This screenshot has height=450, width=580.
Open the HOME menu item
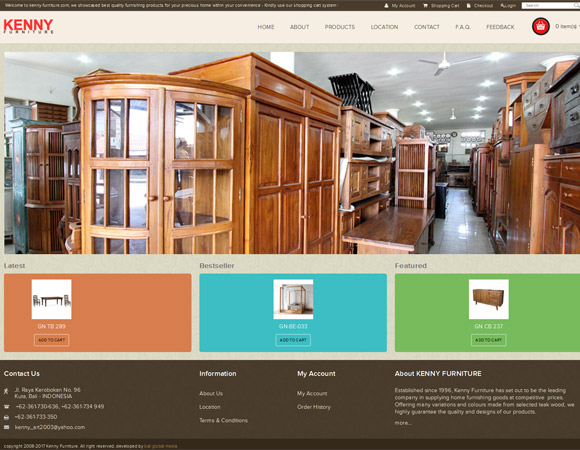tap(266, 27)
